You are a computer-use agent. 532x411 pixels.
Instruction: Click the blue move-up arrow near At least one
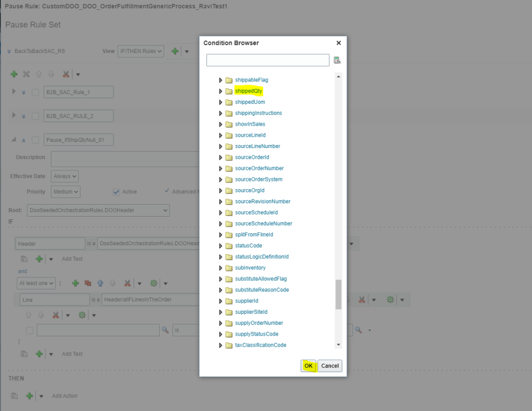pos(100,283)
